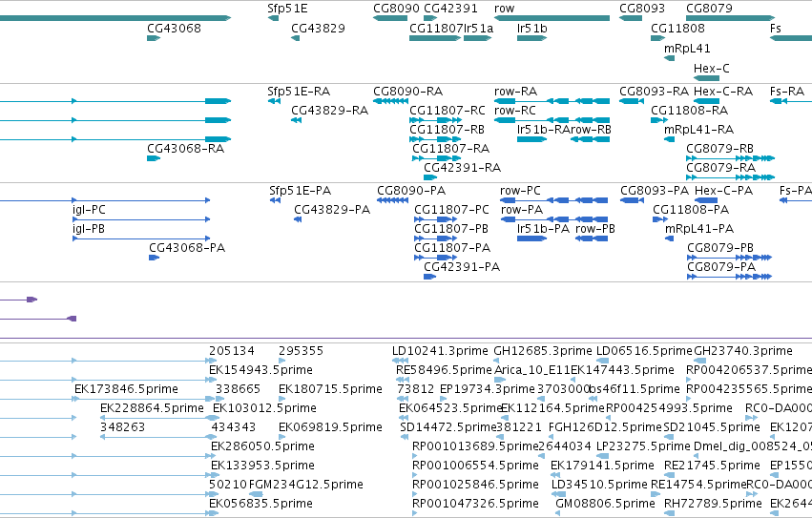The width and height of the screenshot is (812, 518).
Task: Click EST 348263 label
Action: pyautogui.click(x=122, y=427)
